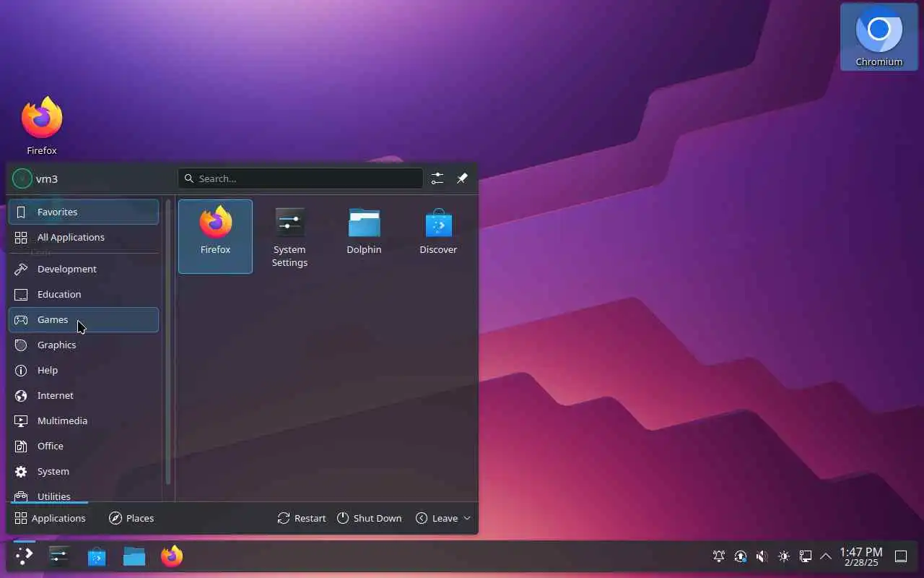
Task: Click the category list scrollbar
Action: tap(168, 342)
